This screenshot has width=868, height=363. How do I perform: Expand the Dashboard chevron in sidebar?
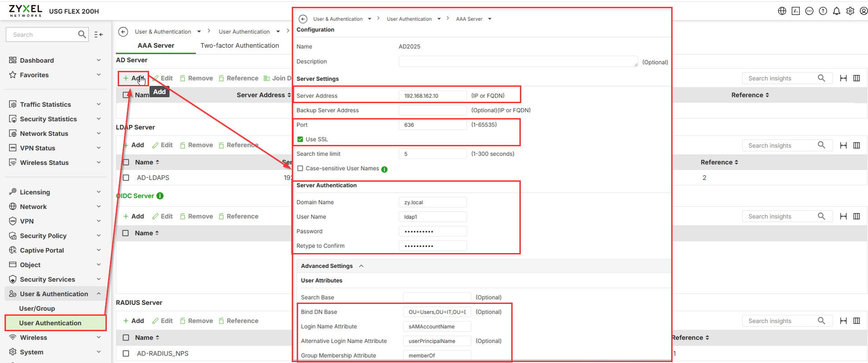(99, 60)
